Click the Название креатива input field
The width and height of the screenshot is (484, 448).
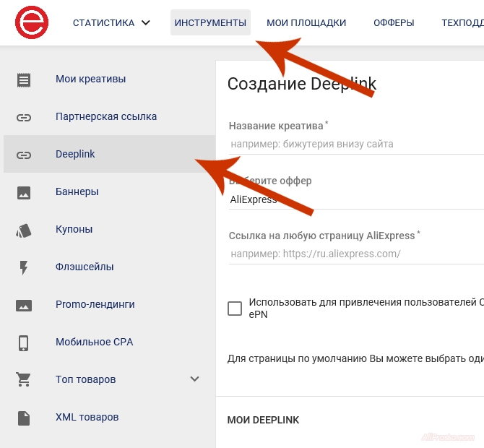354,144
